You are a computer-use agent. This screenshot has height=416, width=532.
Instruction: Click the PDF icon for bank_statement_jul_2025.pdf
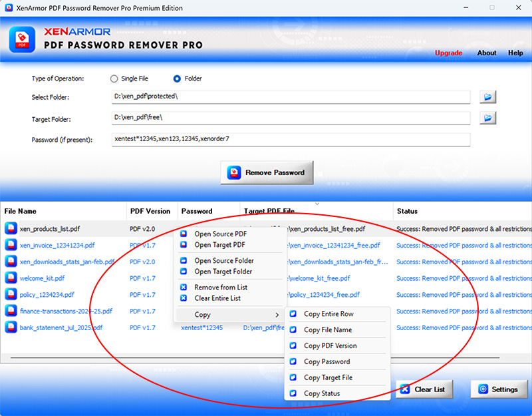click(11, 327)
